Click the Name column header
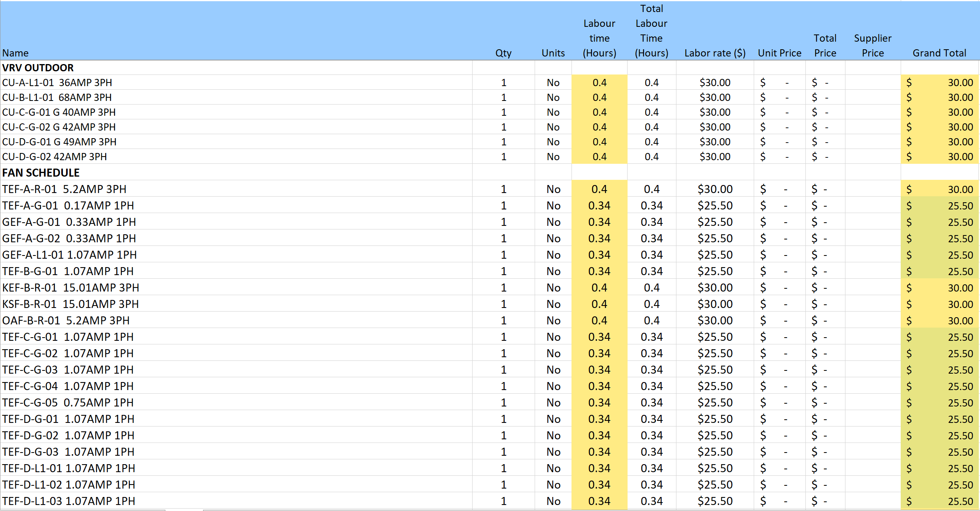This screenshot has width=980, height=511. click(x=15, y=53)
